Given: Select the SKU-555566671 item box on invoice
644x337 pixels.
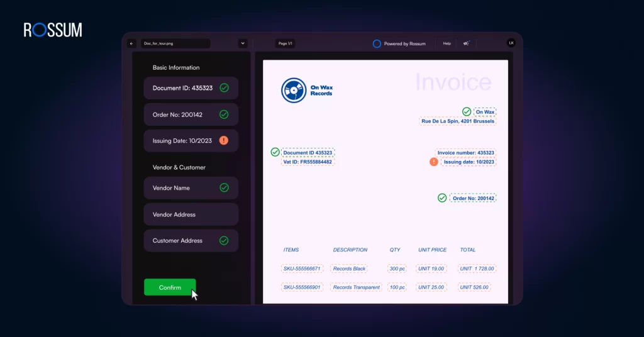Looking at the screenshot, I should coord(302,268).
